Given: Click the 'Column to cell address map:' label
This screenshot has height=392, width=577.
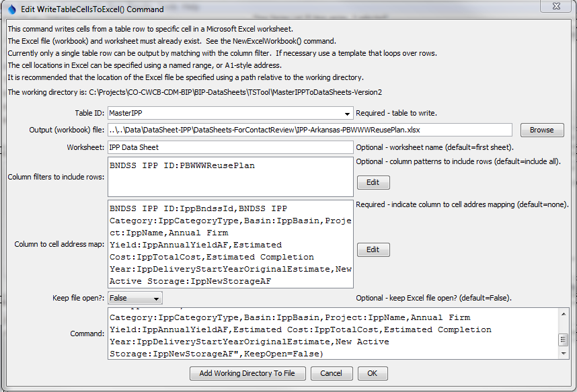Looking at the screenshot, I should pos(59,244).
